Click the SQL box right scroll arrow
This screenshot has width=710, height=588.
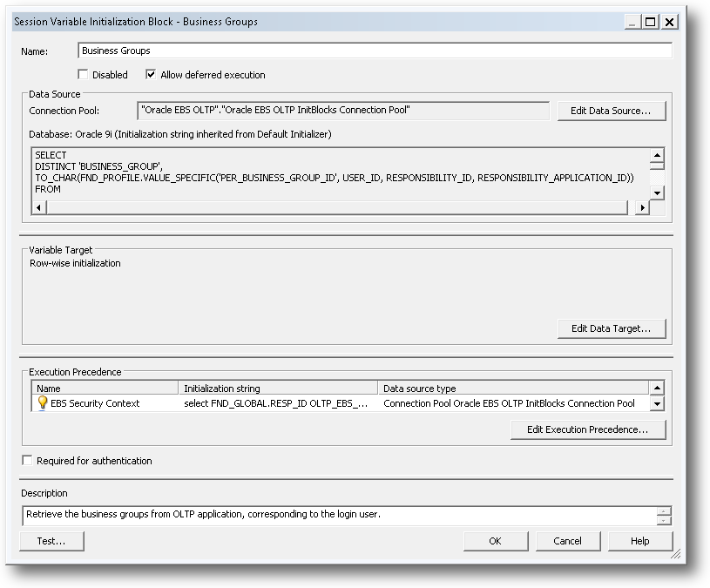(x=642, y=208)
